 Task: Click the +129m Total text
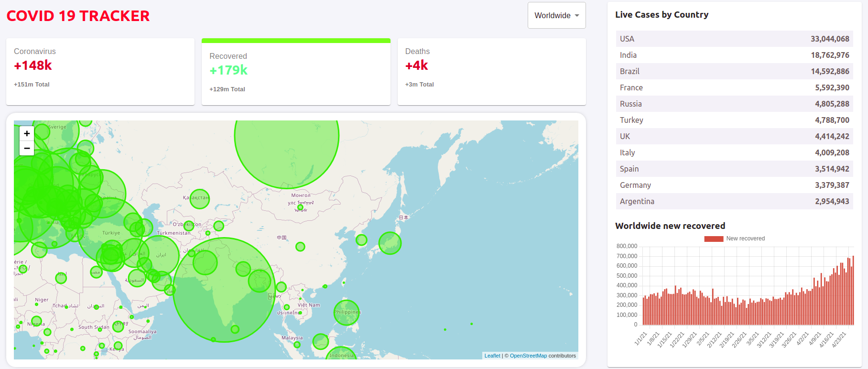click(x=227, y=89)
